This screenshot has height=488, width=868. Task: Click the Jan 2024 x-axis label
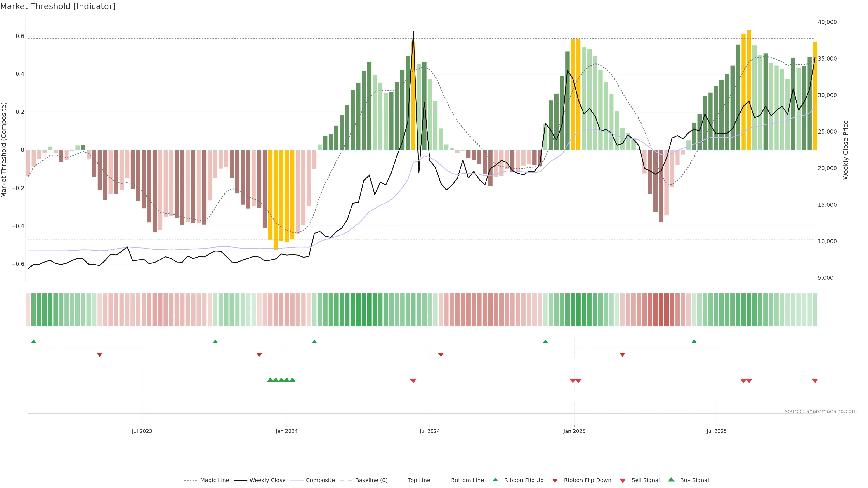coord(286,431)
